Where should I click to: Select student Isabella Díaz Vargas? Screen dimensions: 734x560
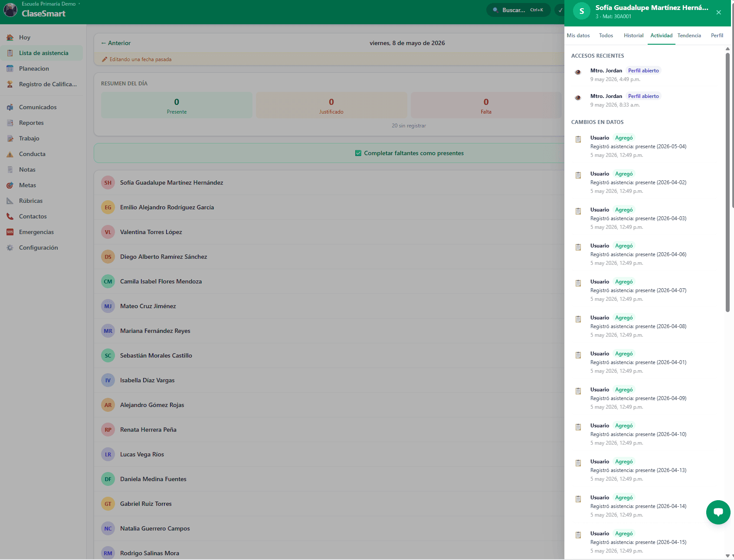click(x=329, y=380)
